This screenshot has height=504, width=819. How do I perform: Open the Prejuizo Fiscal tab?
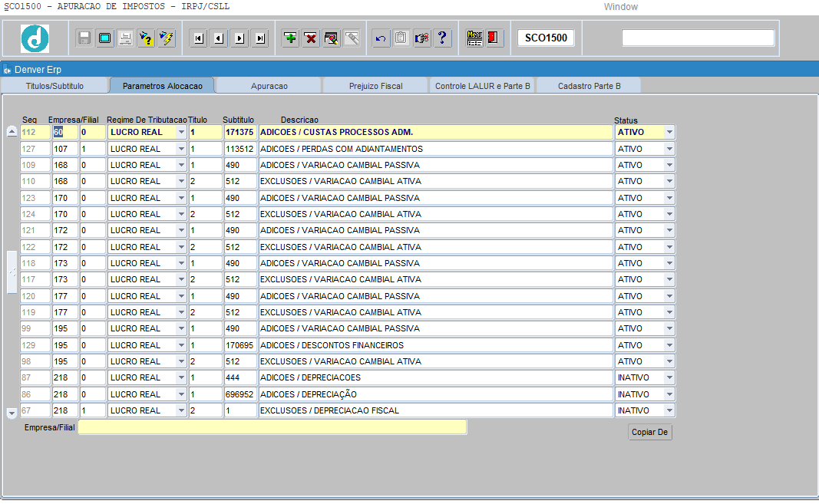[375, 86]
